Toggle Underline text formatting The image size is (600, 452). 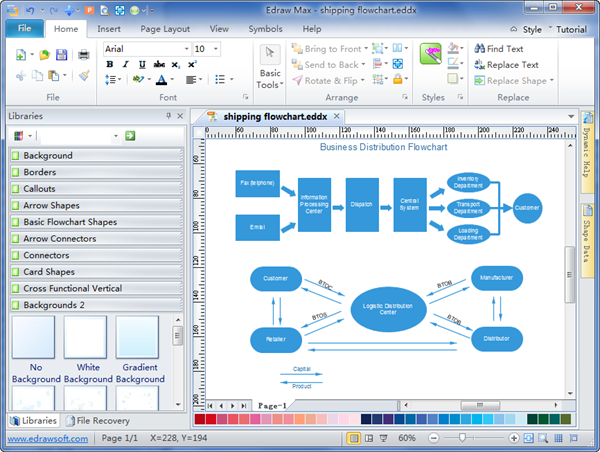[140, 64]
